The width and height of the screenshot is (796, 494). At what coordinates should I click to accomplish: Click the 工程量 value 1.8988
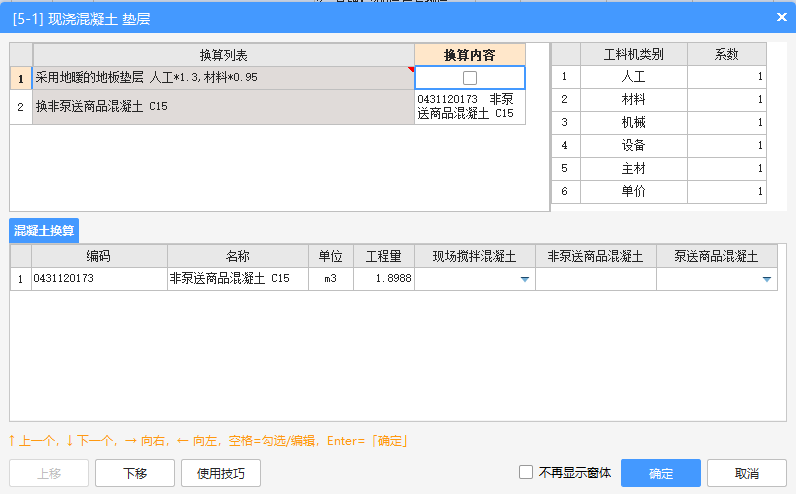point(384,279)
